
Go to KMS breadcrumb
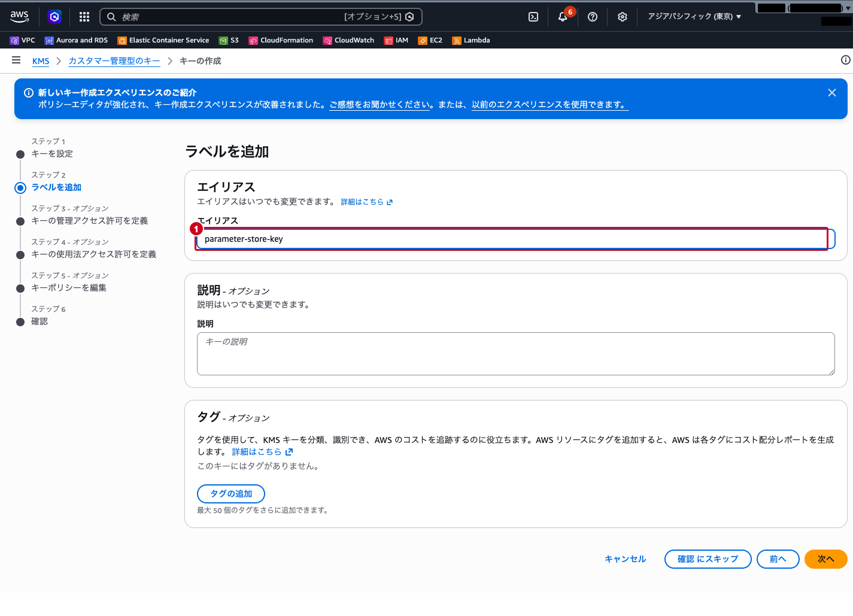[x=41, y=61]
